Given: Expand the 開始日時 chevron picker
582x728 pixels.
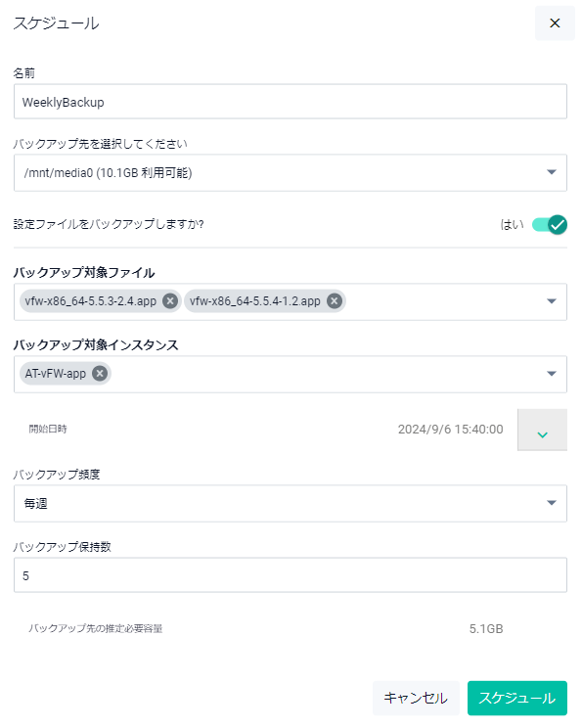Looking at the screenshot, I should (542, 430).
